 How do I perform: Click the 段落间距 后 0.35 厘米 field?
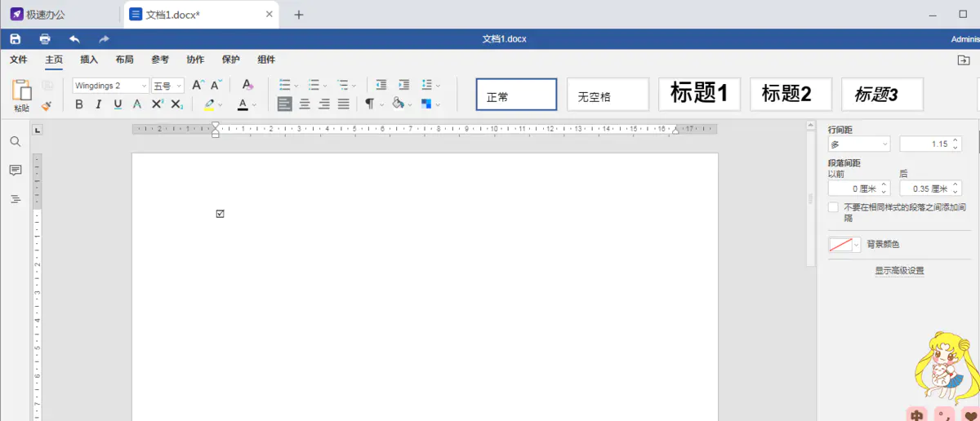(x=930, y=188)
